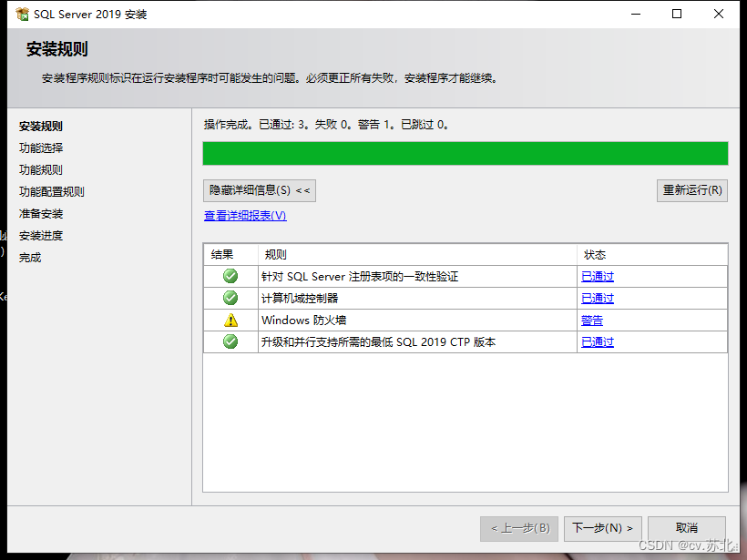Select the Windows 防火墙 rule text
747x560 pixels.
coord(304,321)
